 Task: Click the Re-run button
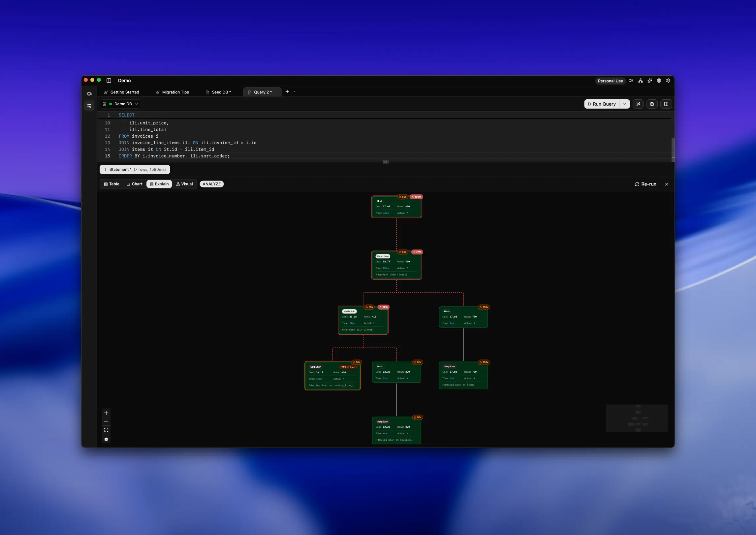coord(646,184)
